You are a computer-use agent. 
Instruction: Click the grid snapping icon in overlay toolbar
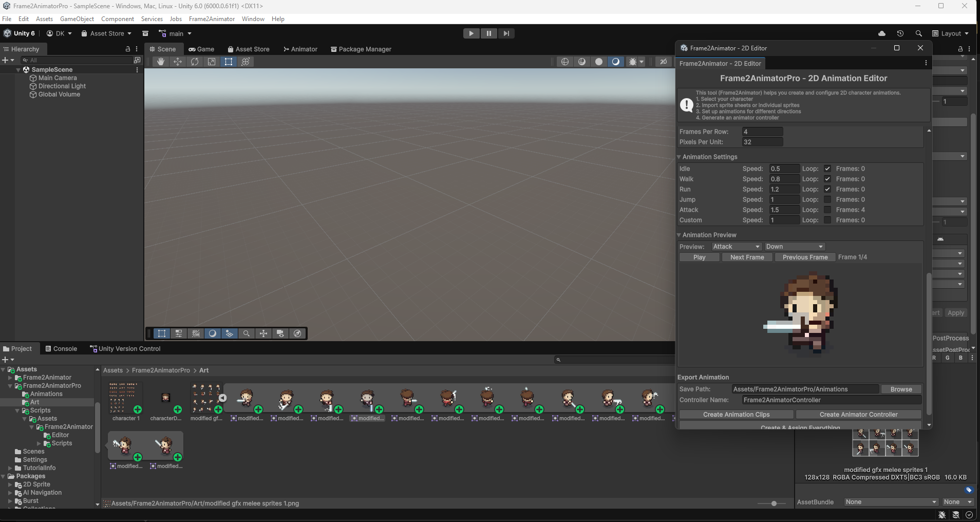click(x=196, y=333)
